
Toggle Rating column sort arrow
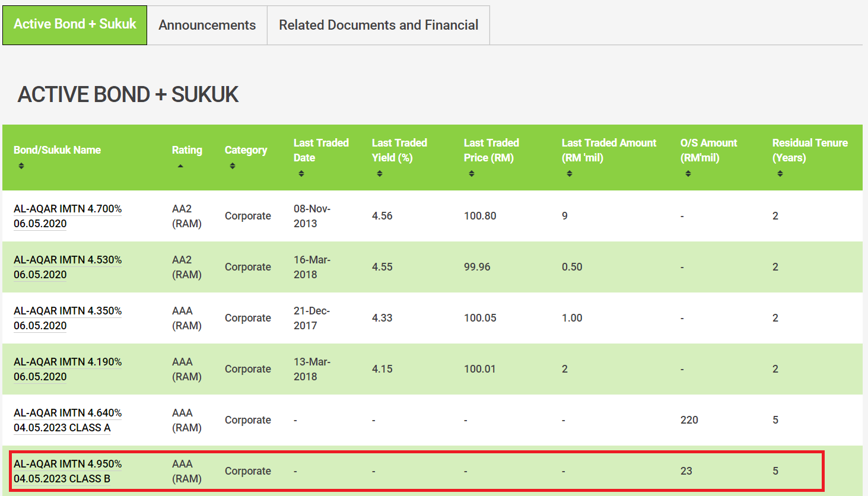[x=180, y=166]
